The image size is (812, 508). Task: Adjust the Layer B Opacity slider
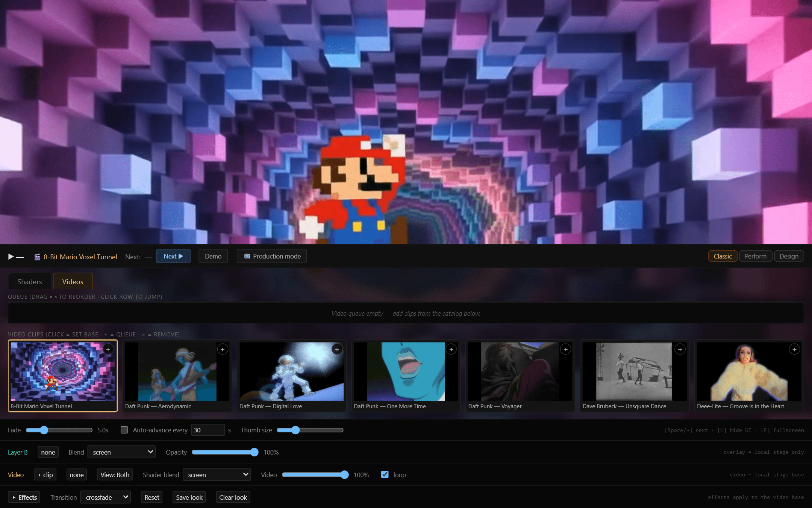click(225, 452)
